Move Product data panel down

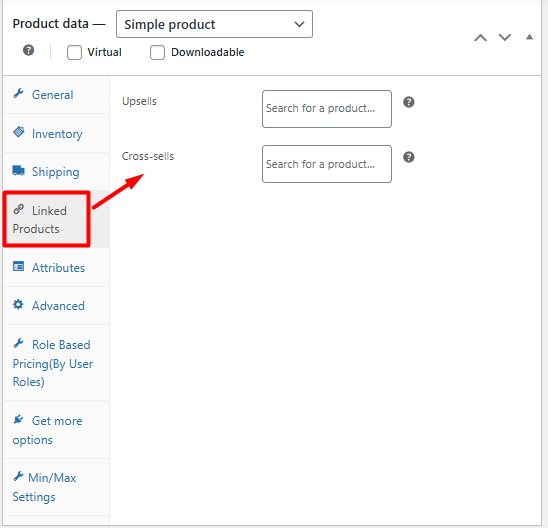[505, 37]
